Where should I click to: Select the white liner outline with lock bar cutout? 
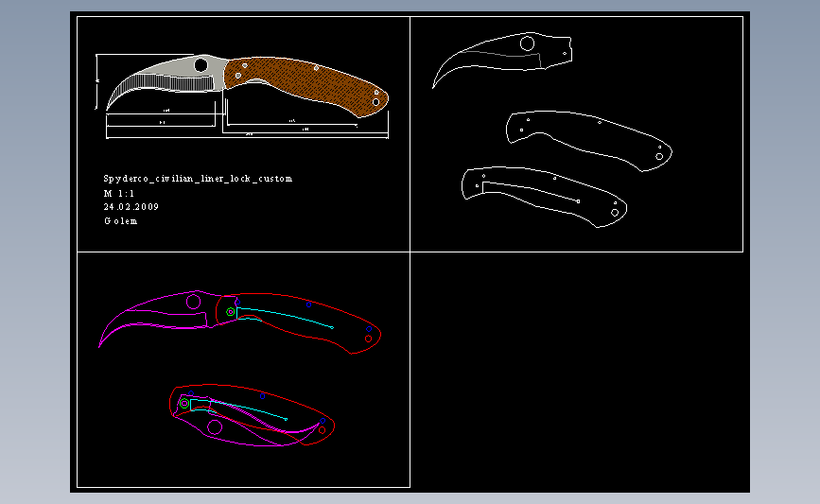click(x=544, y=196)
